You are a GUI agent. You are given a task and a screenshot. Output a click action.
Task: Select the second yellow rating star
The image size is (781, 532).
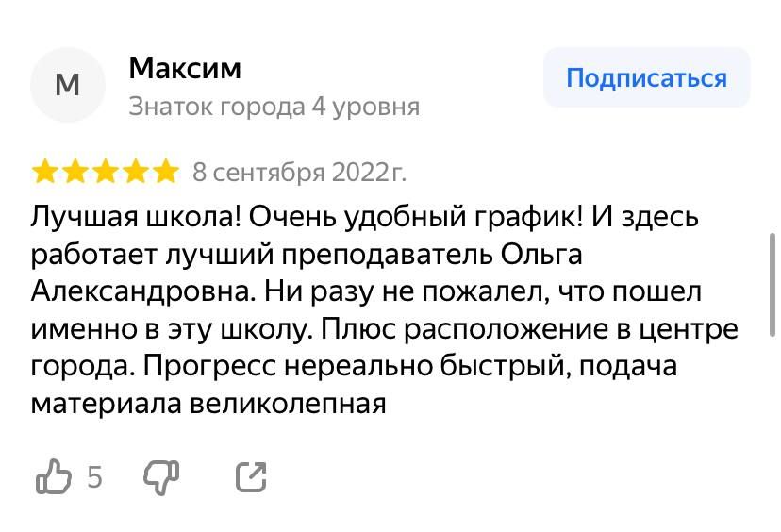[x=75, y=173]
